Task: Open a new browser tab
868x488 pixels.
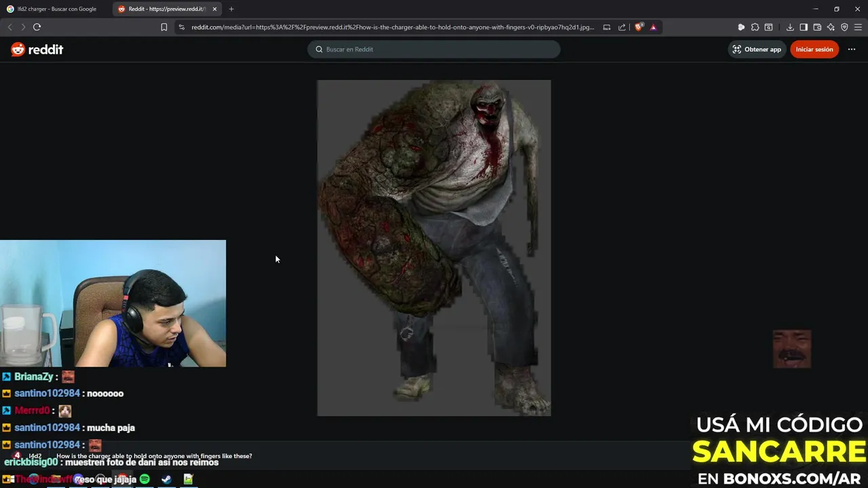Action: pos(231,9)
